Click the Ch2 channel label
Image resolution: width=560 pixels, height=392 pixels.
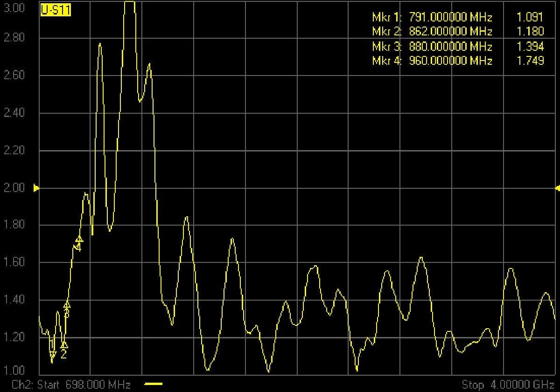point(21,385)
